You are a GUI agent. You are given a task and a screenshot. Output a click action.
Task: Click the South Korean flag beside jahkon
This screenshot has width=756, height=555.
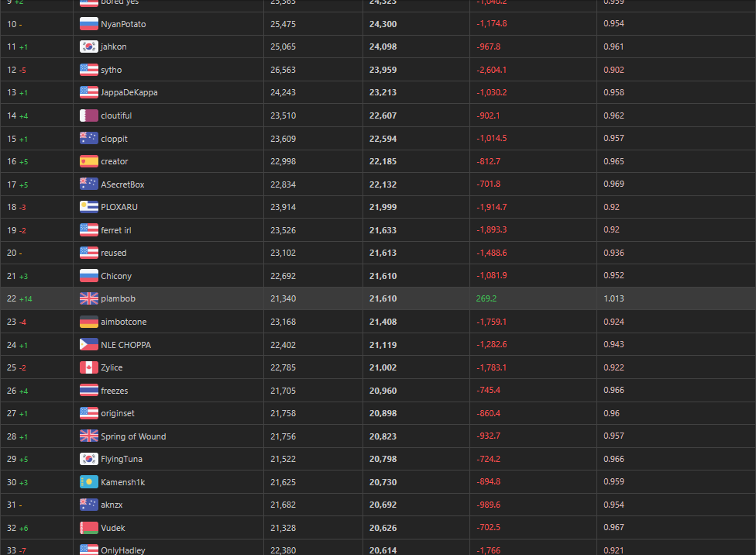coord(89,47)
